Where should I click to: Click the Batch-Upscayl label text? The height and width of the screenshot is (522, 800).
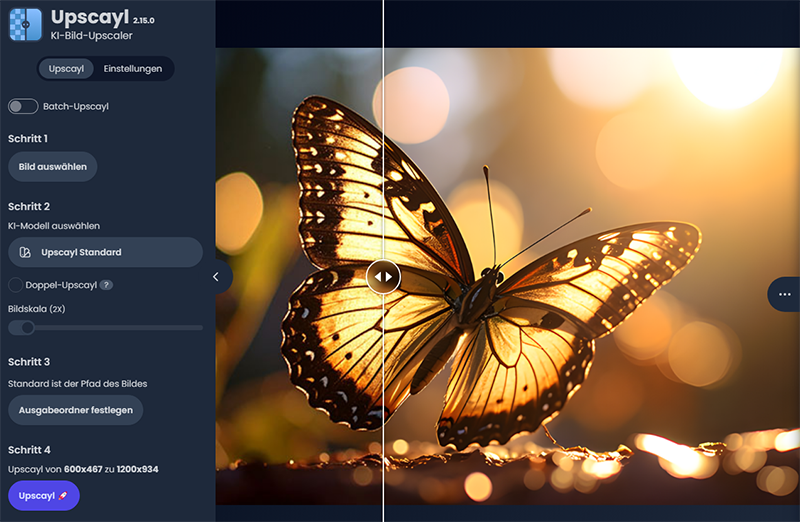pos(76,106)
